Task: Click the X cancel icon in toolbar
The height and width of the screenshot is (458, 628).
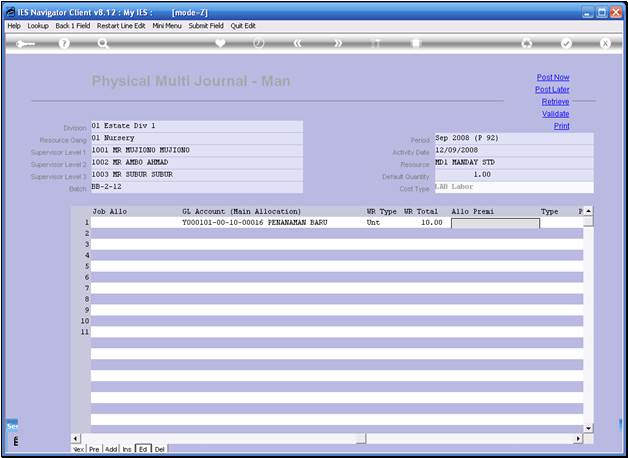Action: point(605,44)
